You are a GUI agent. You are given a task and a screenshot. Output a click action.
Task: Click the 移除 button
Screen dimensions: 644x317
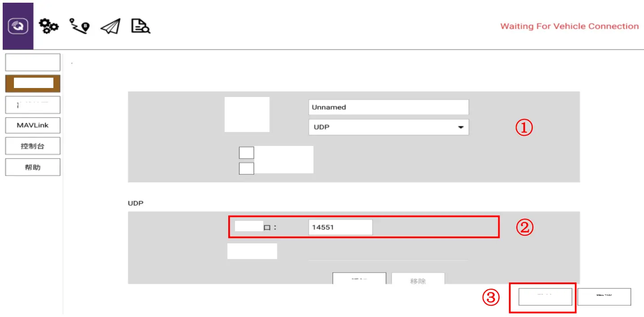point(418,278)
